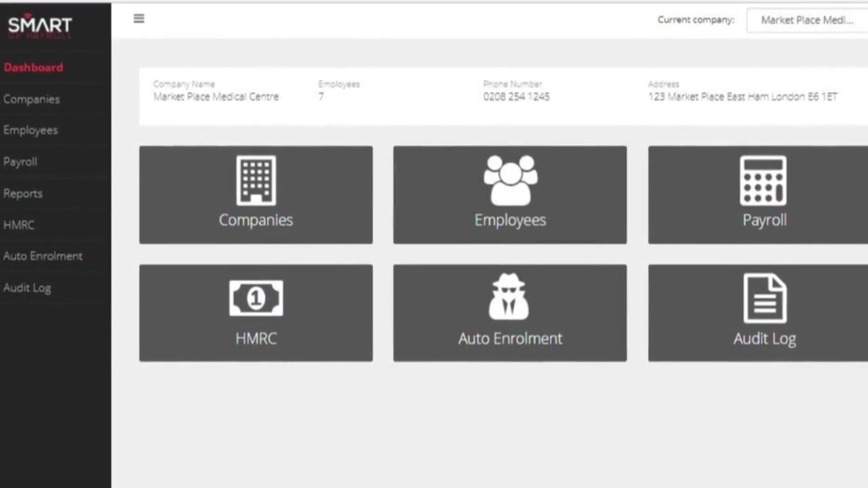Click the Companies building icon
Image resolution: width=868 pixels, height=488 pixels.
coord(256,180)
